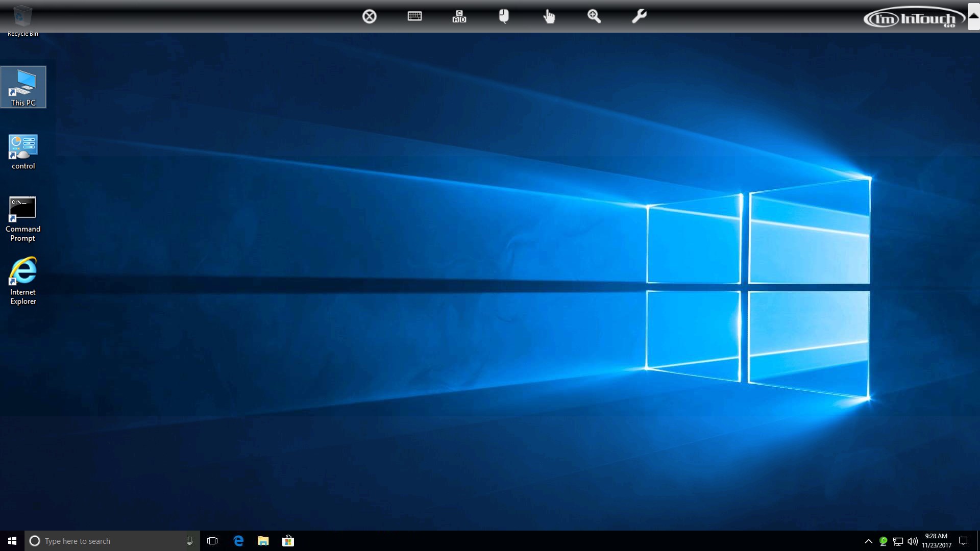
Task: Select the Command Prompt shortcut
Action: coord(23,218)
